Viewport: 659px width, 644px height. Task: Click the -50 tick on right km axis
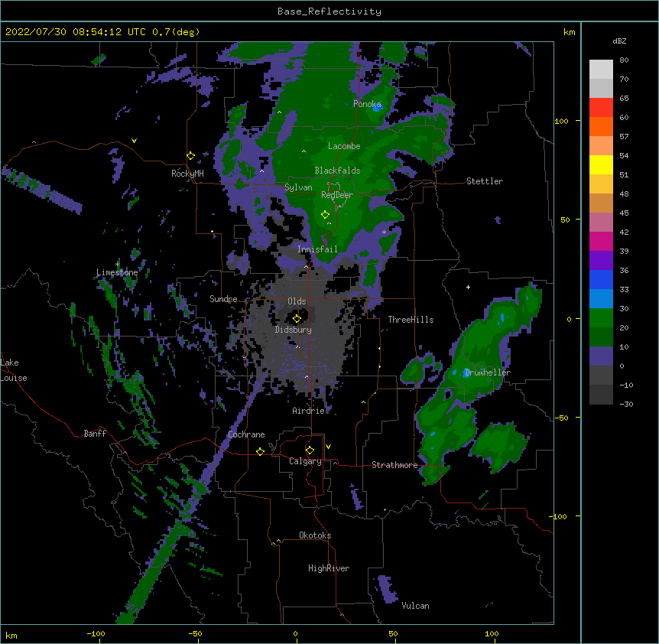561,418
